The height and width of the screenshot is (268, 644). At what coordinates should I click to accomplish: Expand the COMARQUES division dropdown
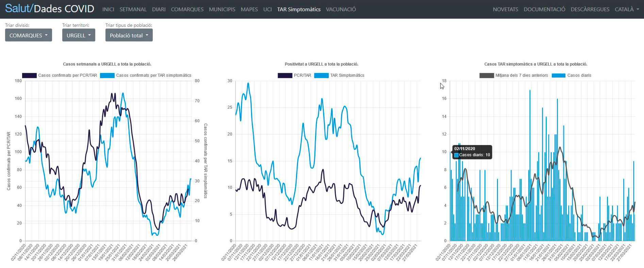point(28,35)
